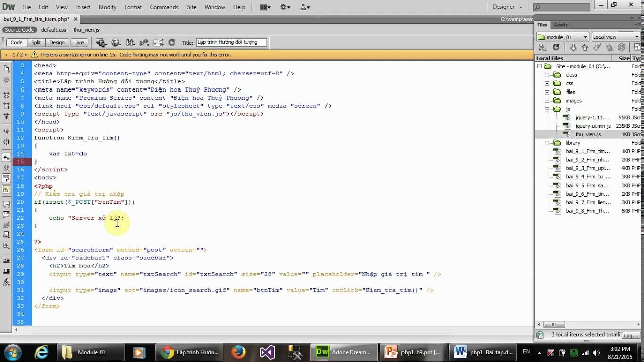The image size is (644, 362).
Task: Toggle Line Numbers coding toolbar icon
Action: (x=6, y=157)
